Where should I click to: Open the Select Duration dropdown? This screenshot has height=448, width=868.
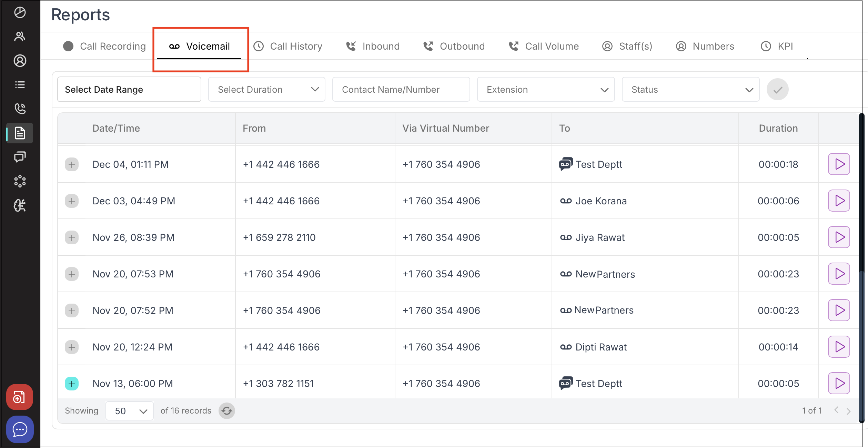click(266, 90)
